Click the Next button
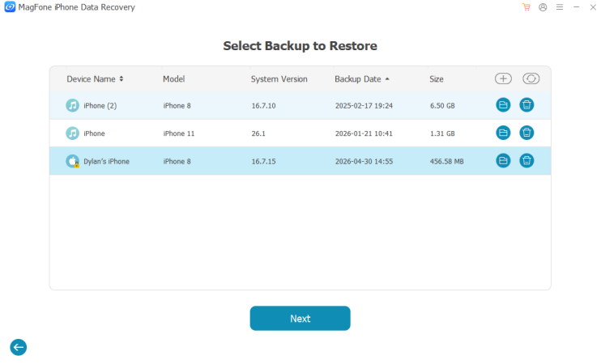This screenshot has height=364, width=601. point(300,318)
